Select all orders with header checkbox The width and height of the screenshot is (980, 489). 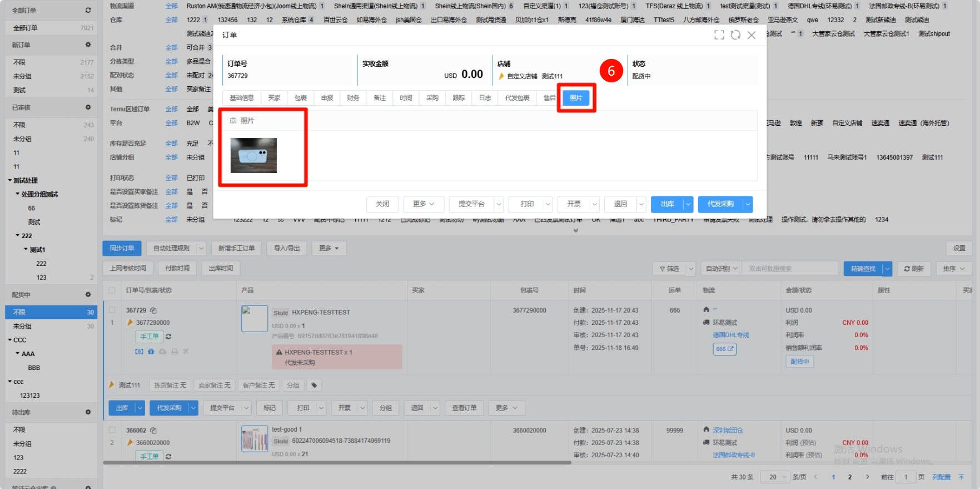coord(112,290)
